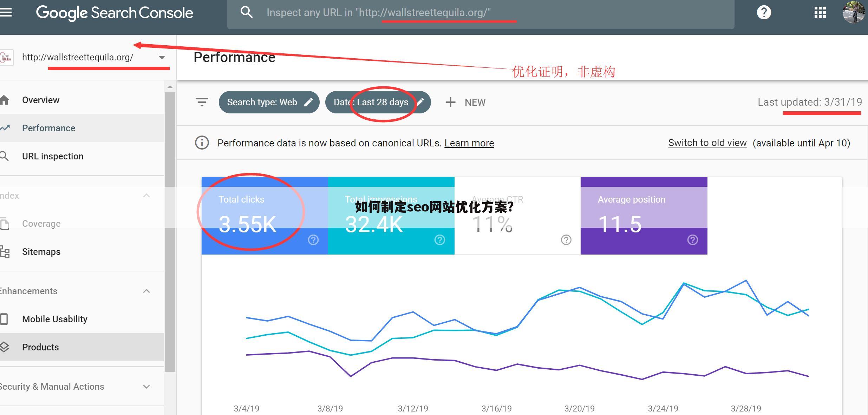
Task: Click the NEW filter button label
Action: click(475, 102)
